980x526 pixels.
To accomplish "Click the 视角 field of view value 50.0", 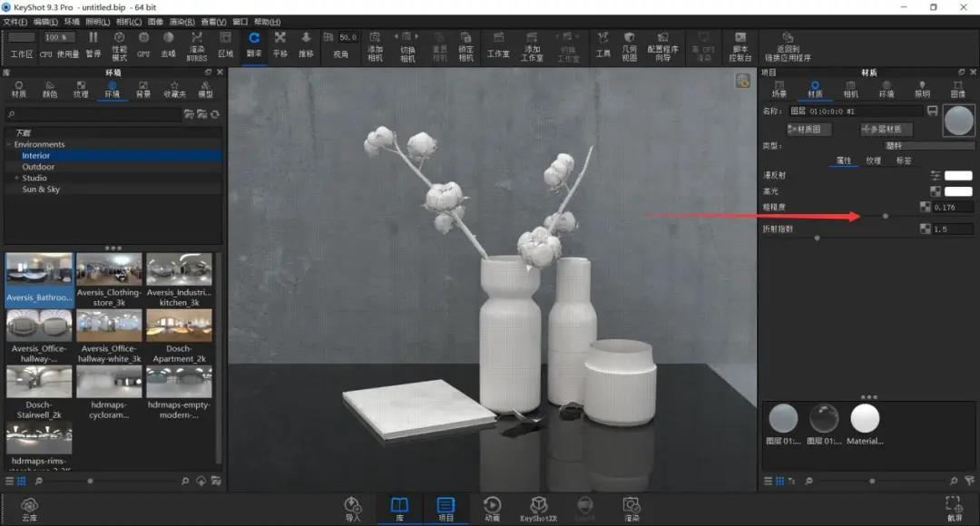I will tap(348, 37).
